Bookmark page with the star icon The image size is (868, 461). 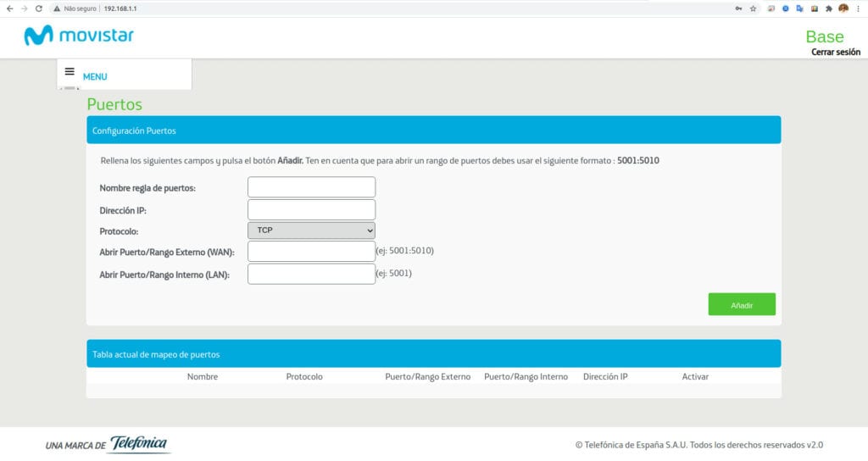pyautogui.click(x=753, y=8)
